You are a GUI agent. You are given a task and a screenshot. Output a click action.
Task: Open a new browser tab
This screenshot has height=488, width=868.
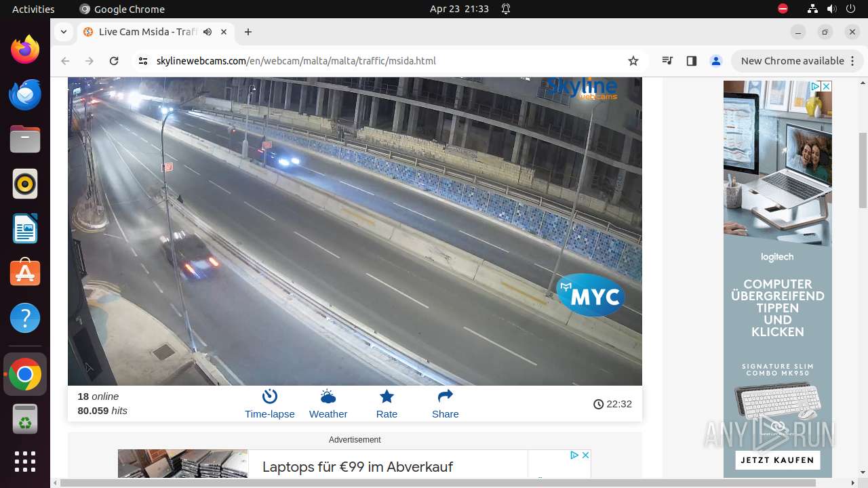click(248, 32)
